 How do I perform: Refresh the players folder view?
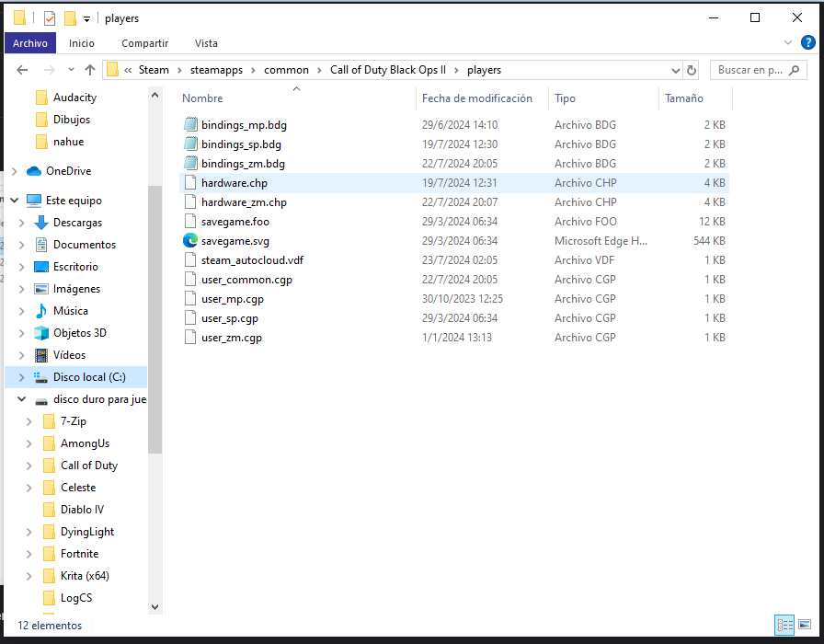pos(692,70)
